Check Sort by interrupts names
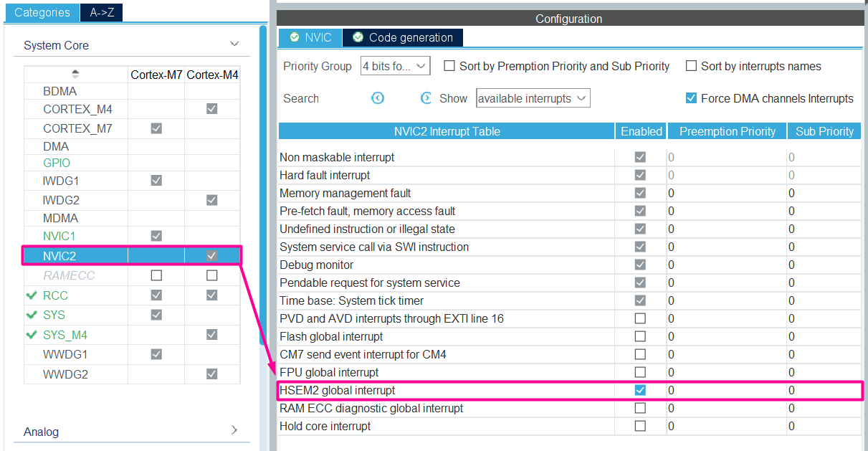Image resolution: width=868 pixels, height=451 pixels. point(691,66)
